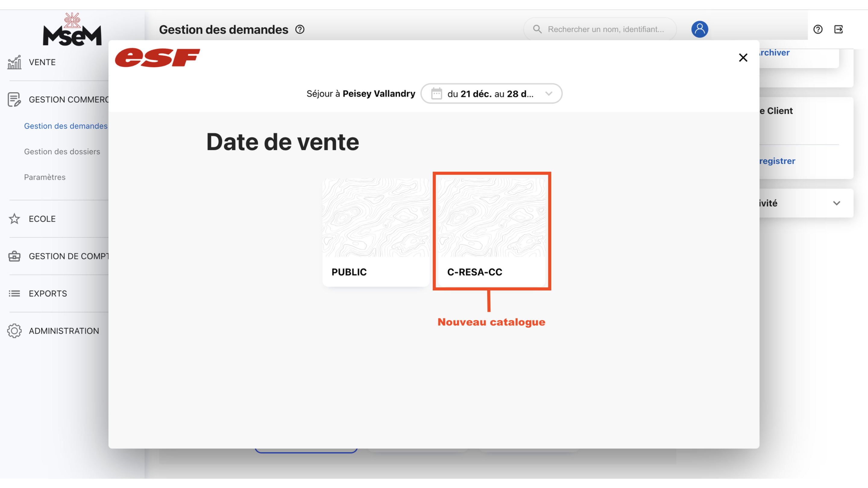Viewport: 868px width, 488px height.
Task: Click the help icon in top-right corner
Action: coord(818,29)
